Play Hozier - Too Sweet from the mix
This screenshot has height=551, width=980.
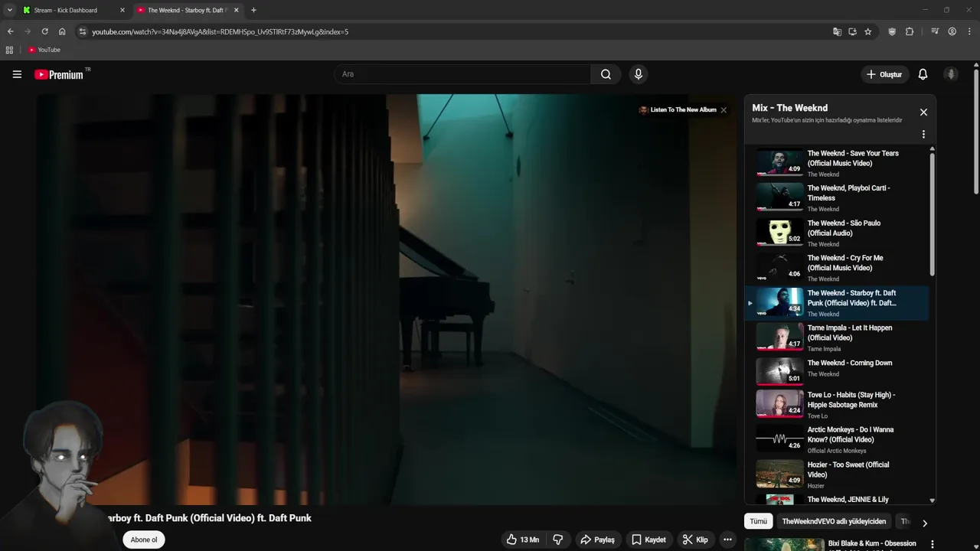(837, 474)
